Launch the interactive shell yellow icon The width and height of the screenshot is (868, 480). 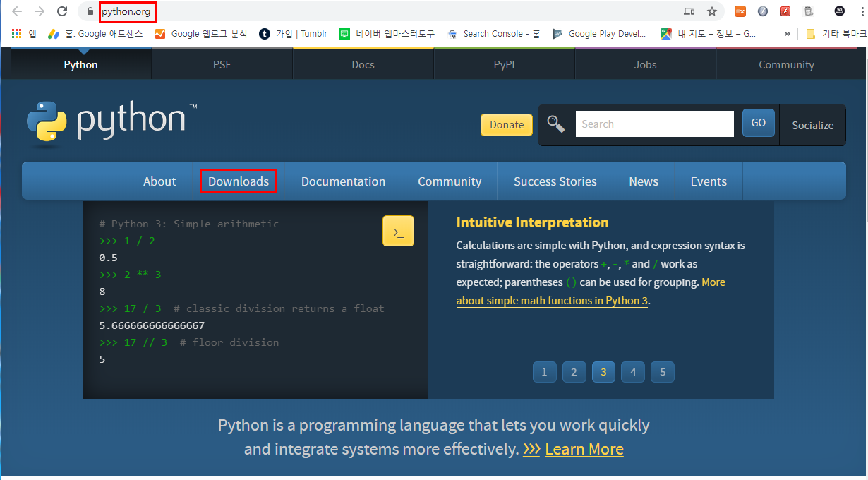coord(399,231)
